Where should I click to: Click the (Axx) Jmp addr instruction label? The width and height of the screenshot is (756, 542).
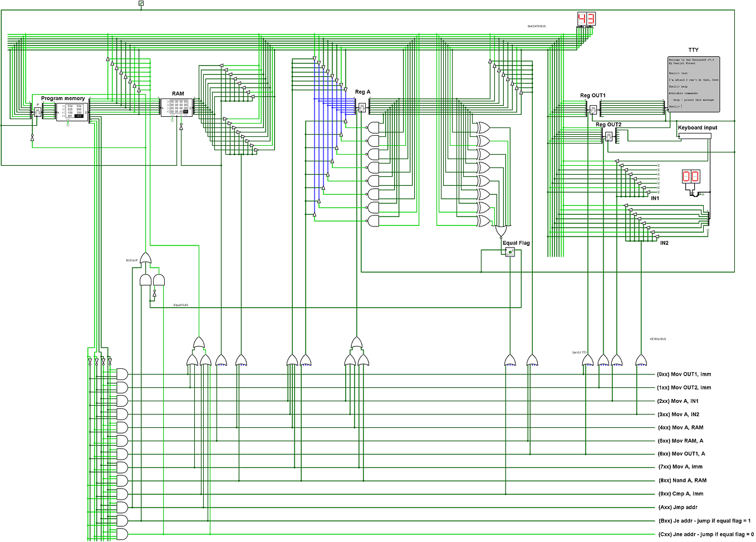[678, 507]
